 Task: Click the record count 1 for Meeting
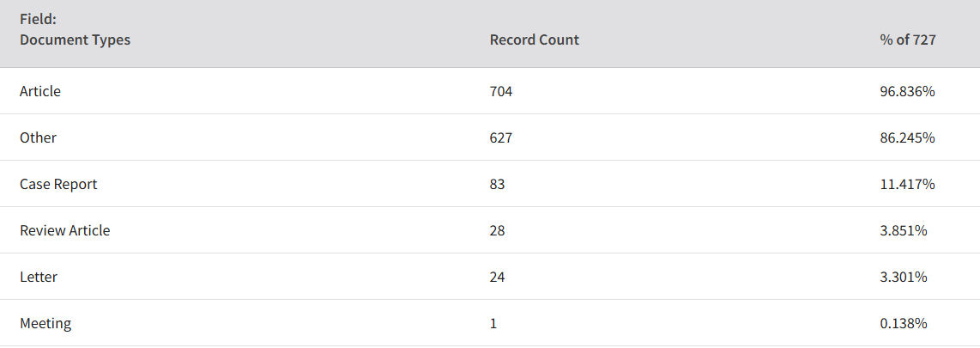pos(493,324)
